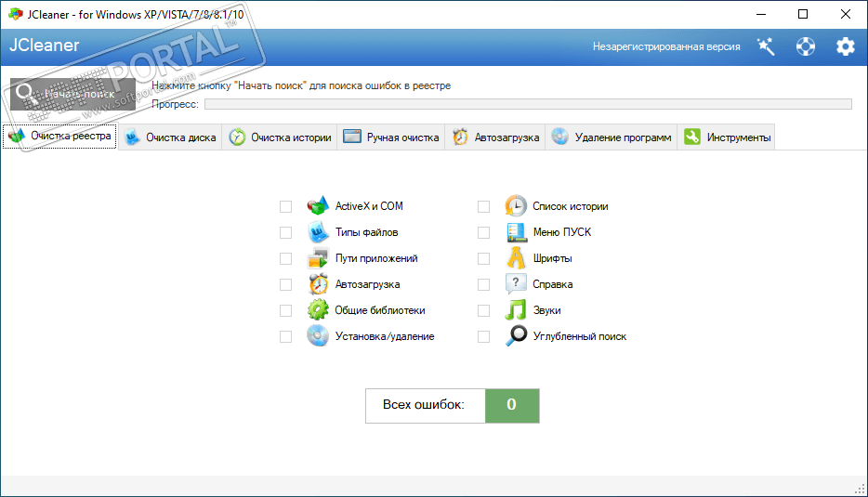Click the Углубленный поиск label
The image size is (868, 497).
click(580, 336)
